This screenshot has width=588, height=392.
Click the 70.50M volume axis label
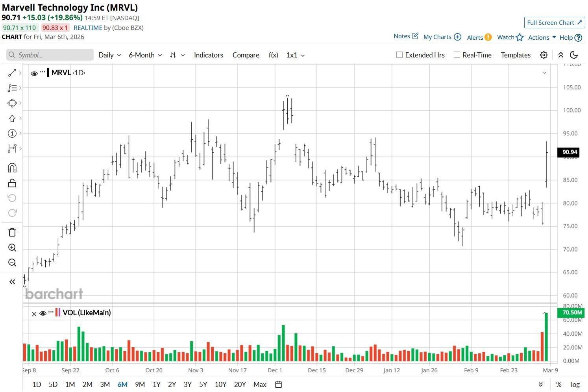pyautogui.click(x=571, y=313)
